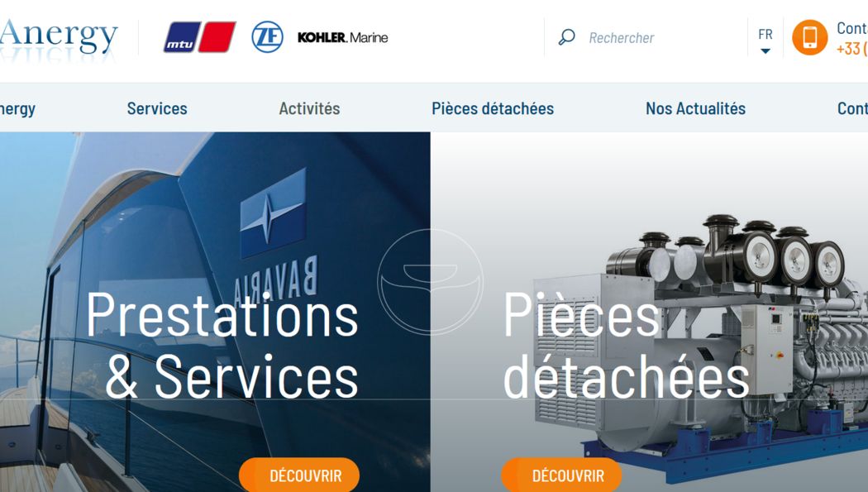Image resolution: width=868 pixels, height=492 pixels.
Task: Click the Anergy logo
Action: click(59, 39)
